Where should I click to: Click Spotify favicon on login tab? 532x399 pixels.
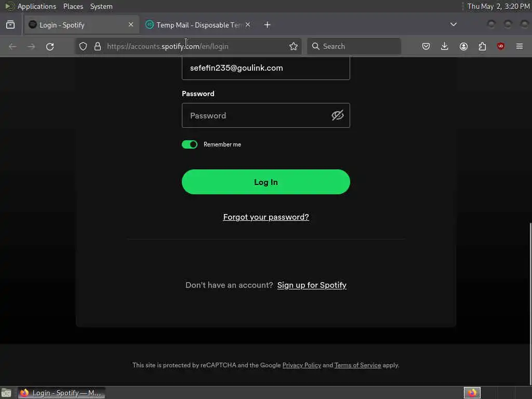[x=33, y=24]
